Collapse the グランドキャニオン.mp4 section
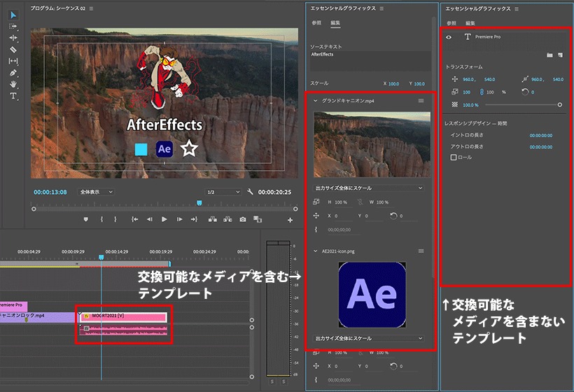 315,101
